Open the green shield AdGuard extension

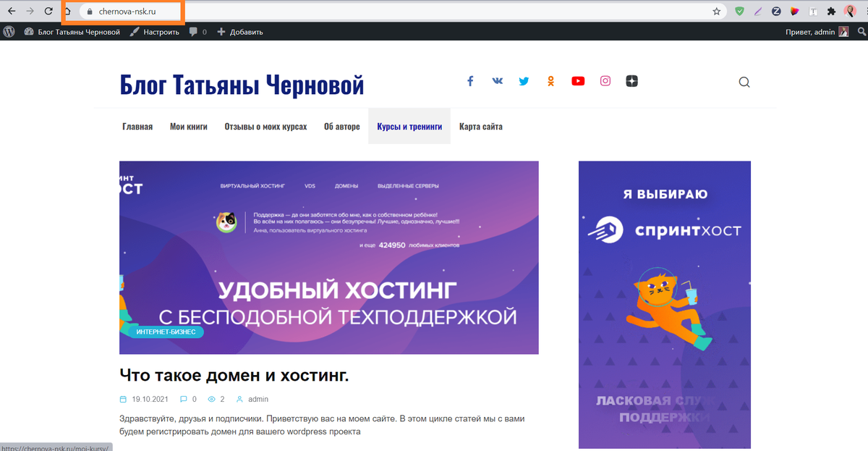tap(739, 12)
